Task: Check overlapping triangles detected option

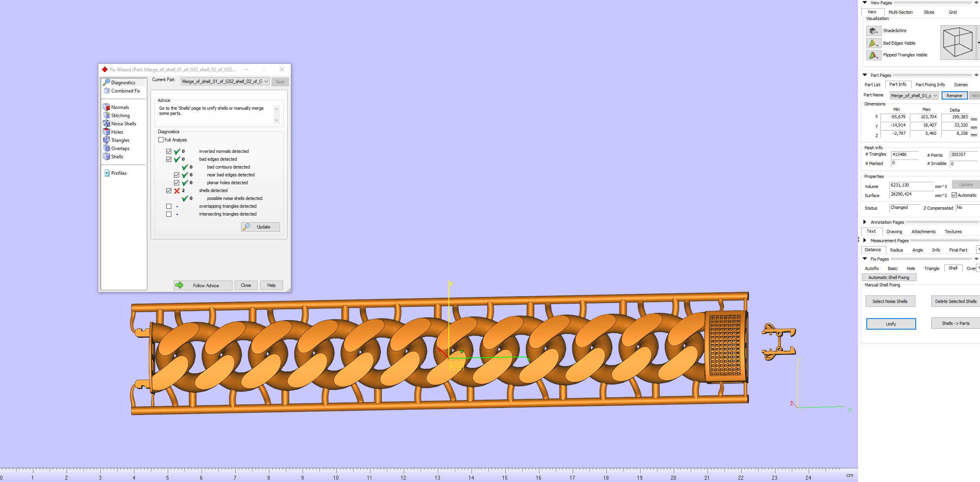Action: [169, 206]
